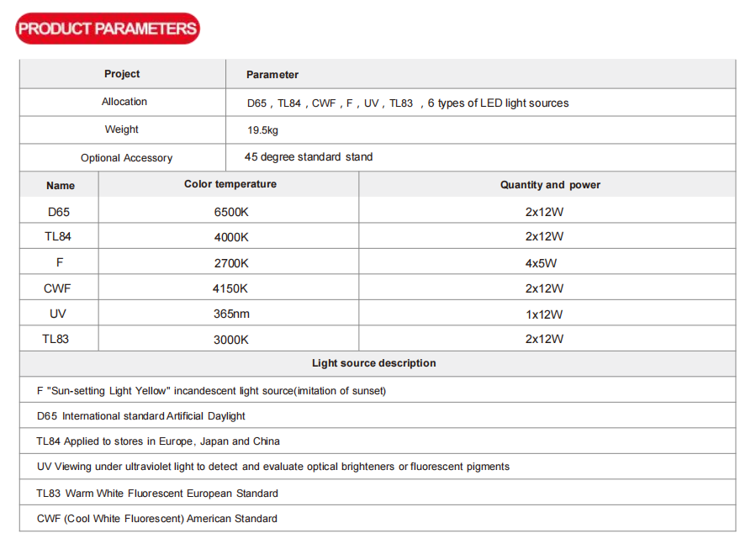Click the 3000K value for TL83
The width and height of the screenshot is (756, 544).
coord(231,339)
